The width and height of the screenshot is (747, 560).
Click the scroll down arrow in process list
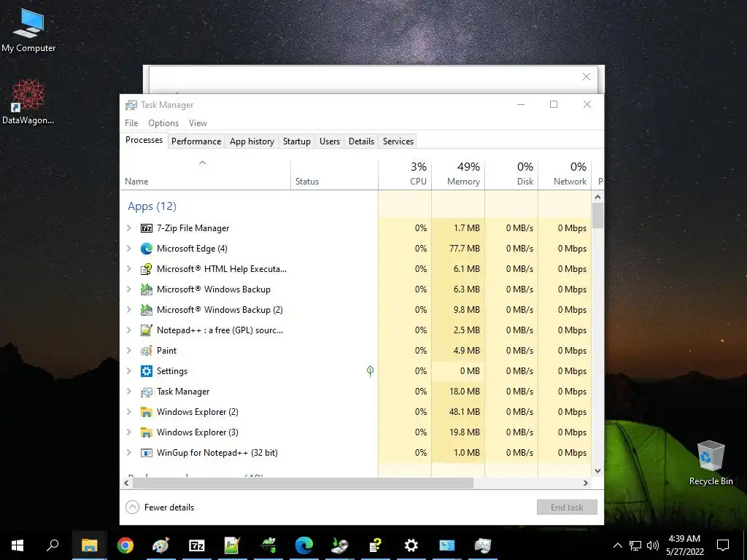[x=598, y=471]
